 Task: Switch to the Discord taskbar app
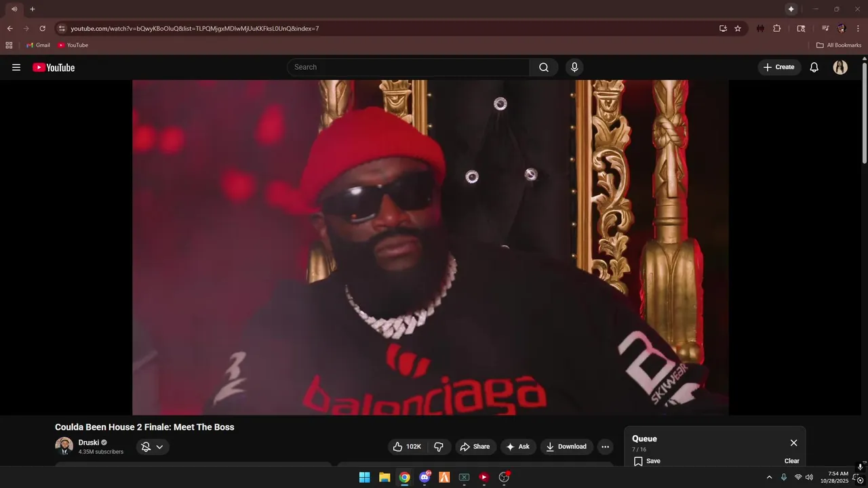click(425, 477)
